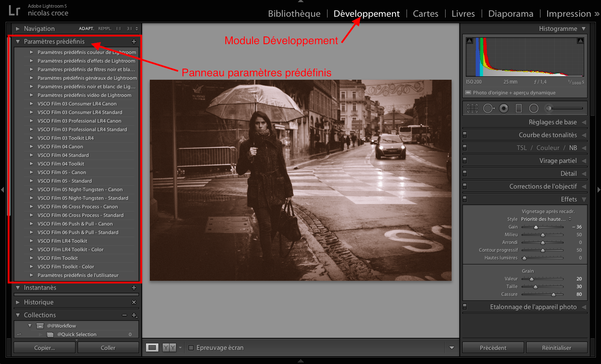The width and height of the screenshot is (601, 364).
Task: Clear the Historique panel with X icon
Action: point(134,302)
